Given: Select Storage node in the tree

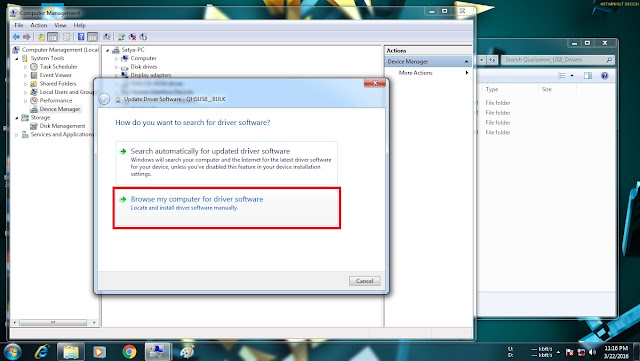Looking at the screenshot, I should coord(40,118).
